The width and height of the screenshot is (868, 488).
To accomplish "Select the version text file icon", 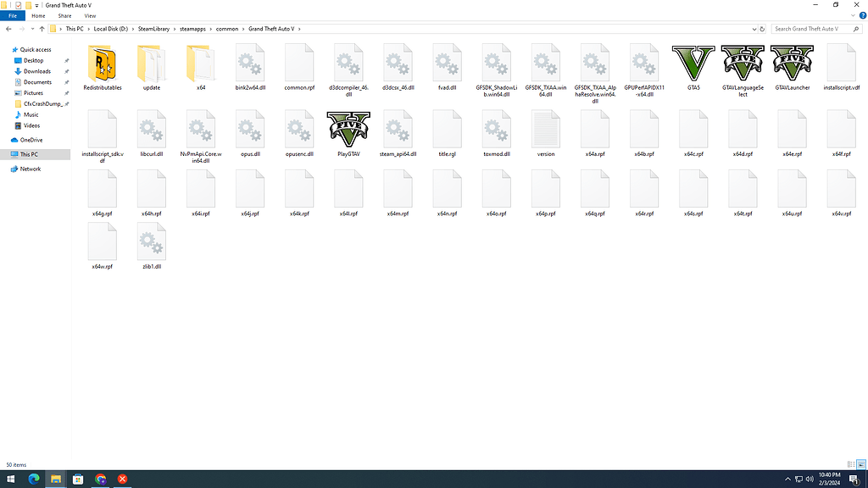I will click(546, 129).
